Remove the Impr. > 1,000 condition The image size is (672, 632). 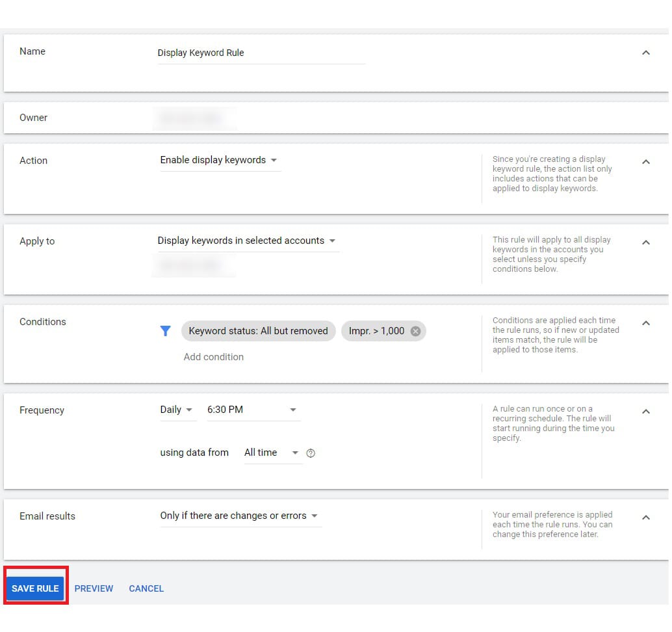(x=415, y=331)
